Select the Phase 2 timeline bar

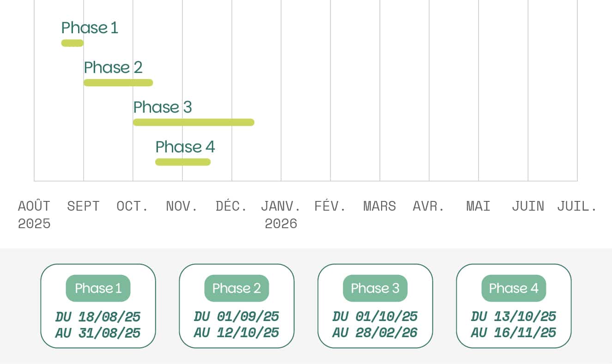(x=118, y=83)
